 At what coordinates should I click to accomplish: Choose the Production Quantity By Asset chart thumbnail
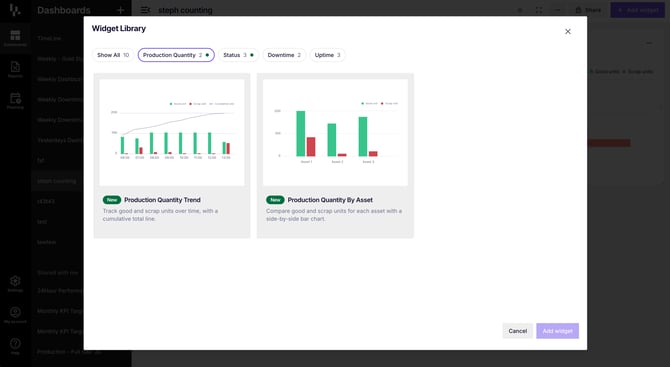[335, 132]
